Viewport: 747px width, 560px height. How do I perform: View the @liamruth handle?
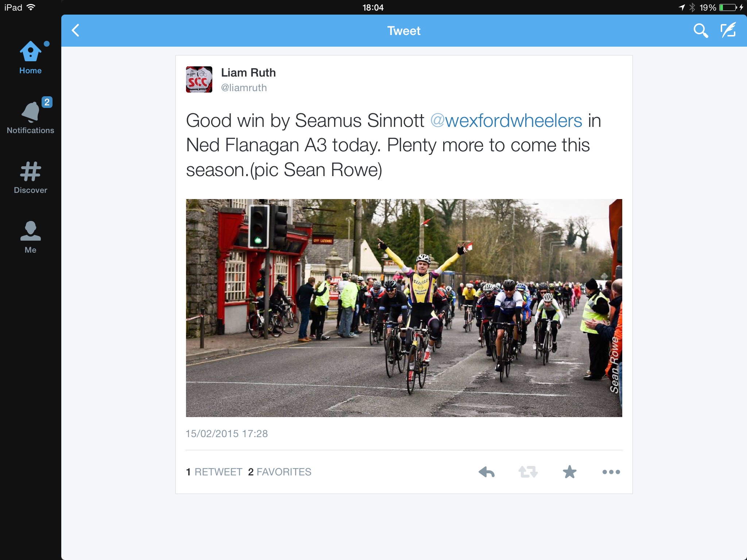(x=244, y=88)
